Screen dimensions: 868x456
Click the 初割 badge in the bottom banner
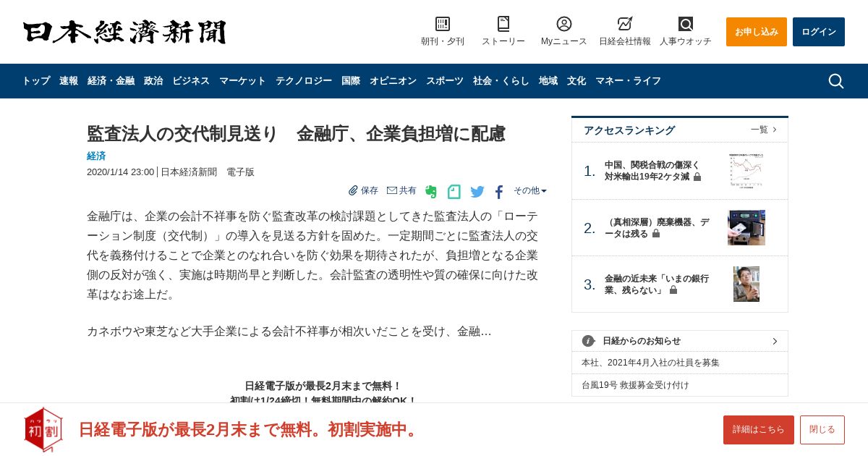tap(43, 430)
